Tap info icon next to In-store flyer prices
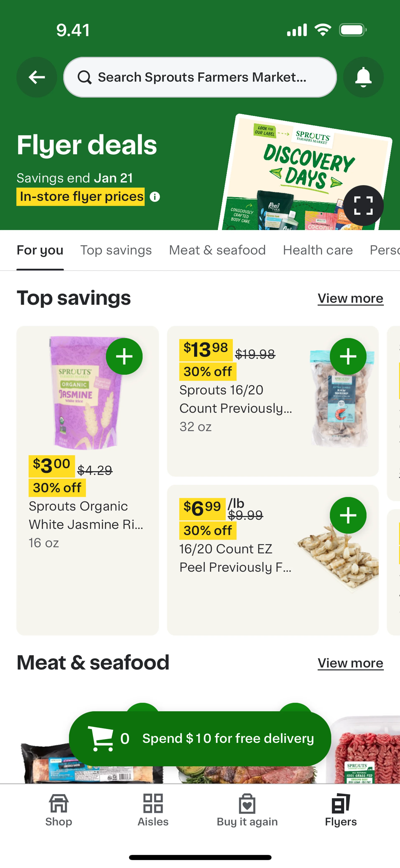Screen dimensions: 400x868 click(155, 197)
